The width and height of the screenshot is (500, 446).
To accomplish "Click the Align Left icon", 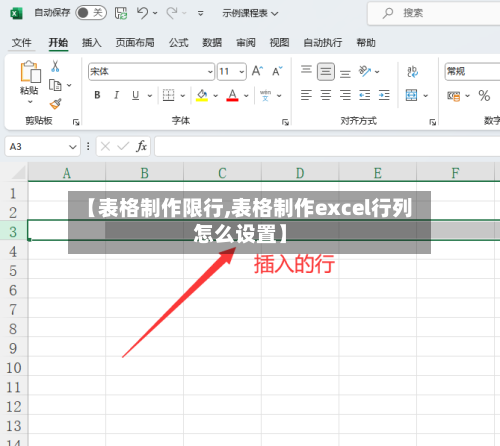I will [x=306, y=95].
